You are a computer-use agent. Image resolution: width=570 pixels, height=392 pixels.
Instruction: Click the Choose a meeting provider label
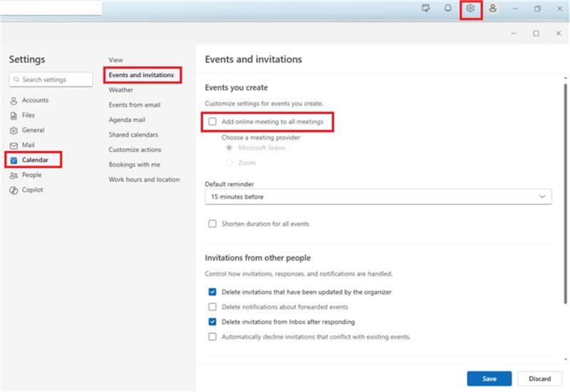tap(261, 138)
